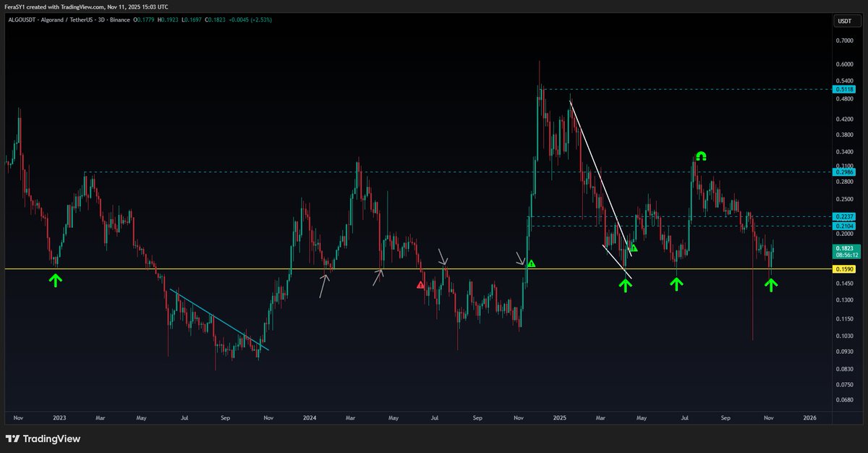Select the red triangle marker near July 2024
Viewport: 868px width, 453px height.
tap(422, 285)
